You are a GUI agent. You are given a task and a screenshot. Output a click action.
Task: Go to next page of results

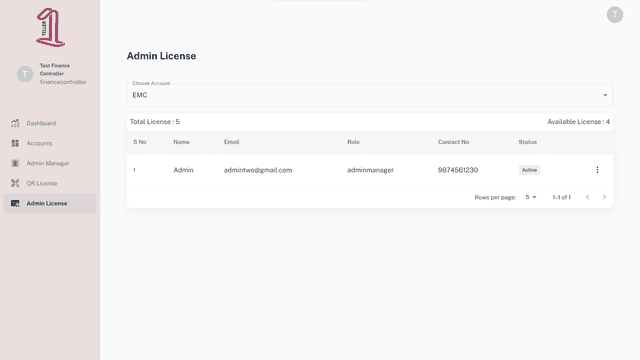(x=604, y=197)
